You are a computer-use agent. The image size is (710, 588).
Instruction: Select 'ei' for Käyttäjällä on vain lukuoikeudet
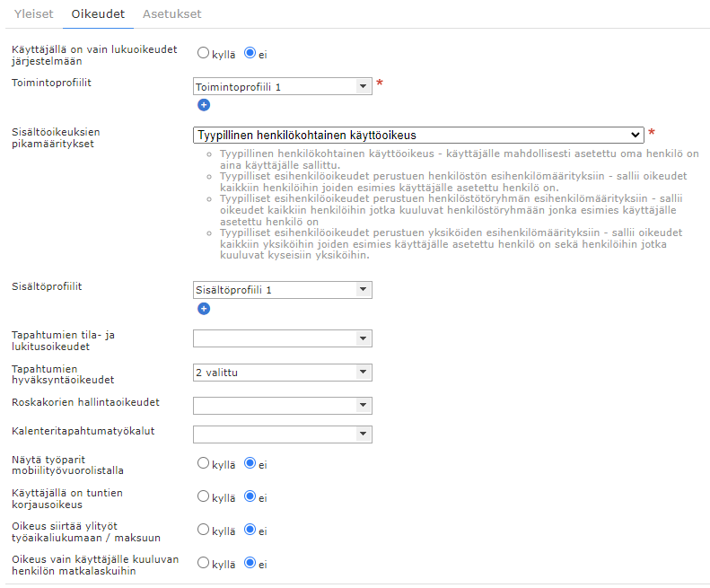coord(250,53)
